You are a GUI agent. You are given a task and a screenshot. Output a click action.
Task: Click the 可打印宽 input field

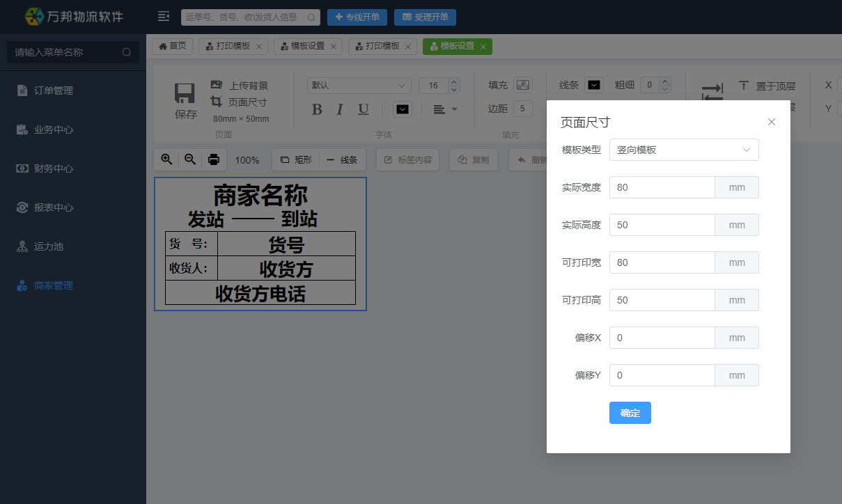[662, 262]
